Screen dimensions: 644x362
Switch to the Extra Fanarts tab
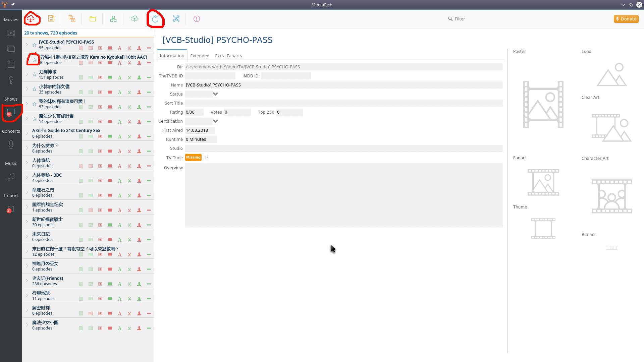click(228, 56)
